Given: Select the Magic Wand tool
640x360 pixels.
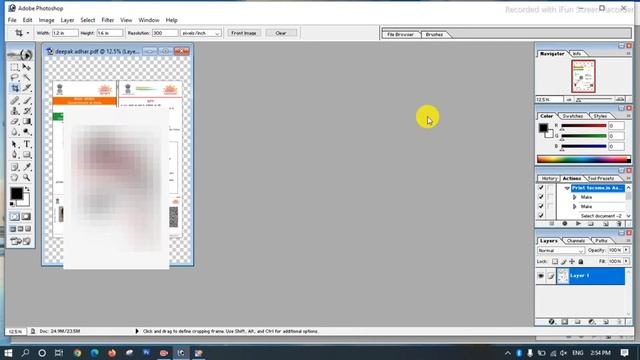Looking at the screenshot, I should click(27, 78).
